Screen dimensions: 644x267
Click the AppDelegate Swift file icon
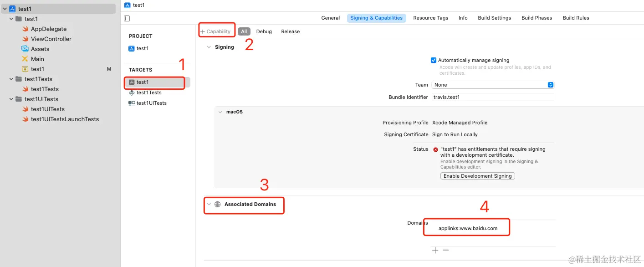click(26, 29)
